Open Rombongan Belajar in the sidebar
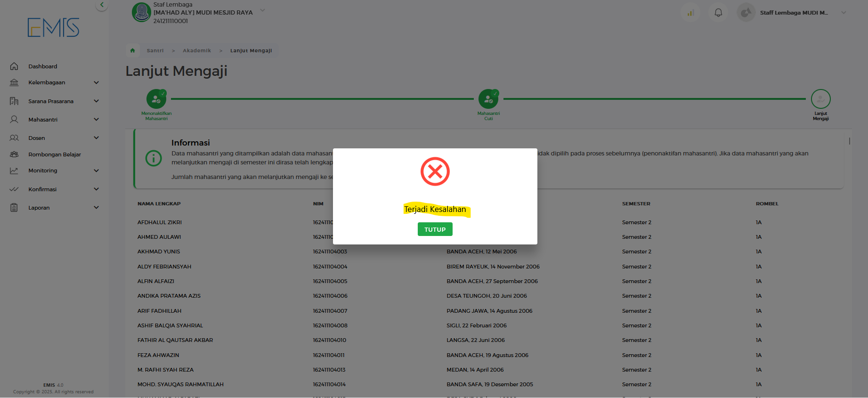The image size is (868, 398). click(54, 154)
